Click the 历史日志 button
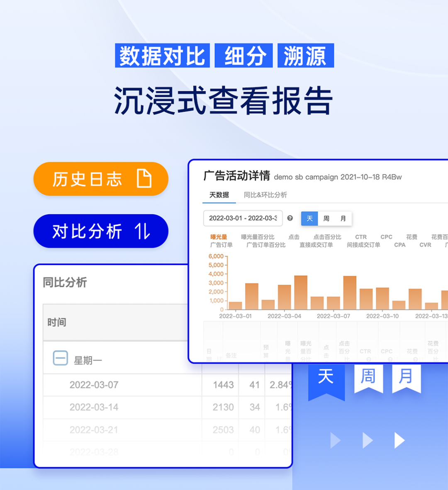448x490 pixels. click(101, 179)
